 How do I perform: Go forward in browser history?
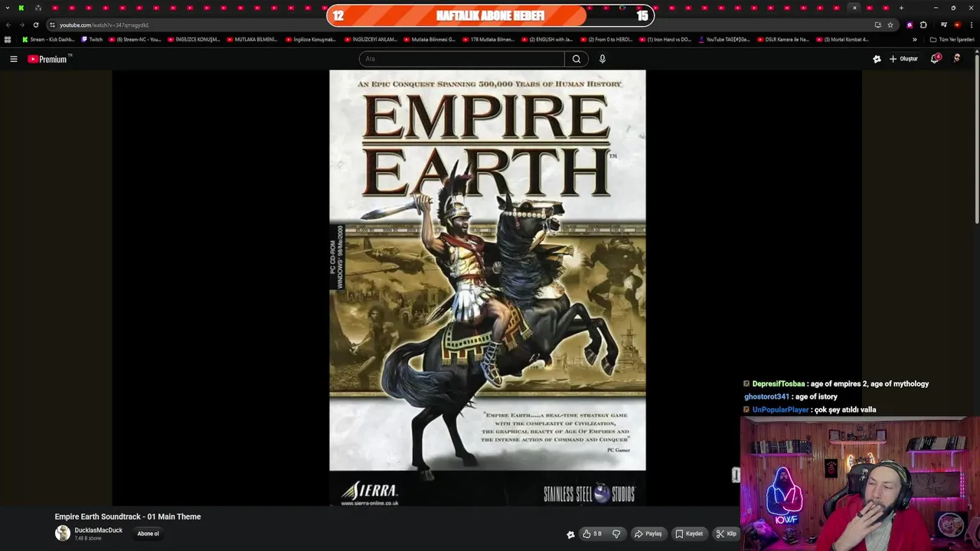coord(21,24)
